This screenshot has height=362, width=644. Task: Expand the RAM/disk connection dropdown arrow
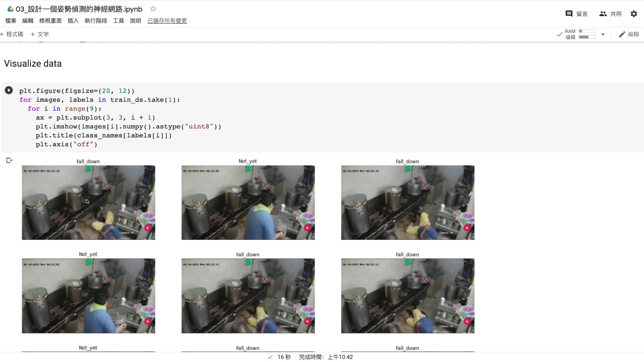click(603, 34)
